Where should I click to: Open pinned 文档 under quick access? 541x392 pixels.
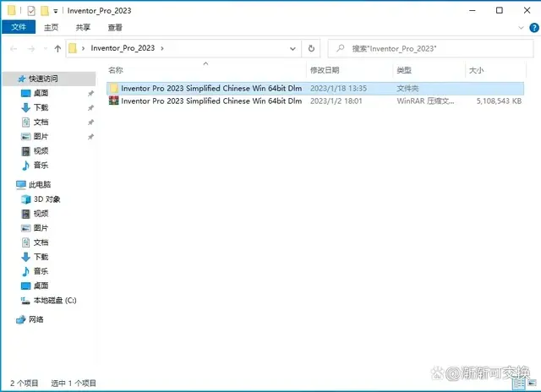tap(41, 122)
